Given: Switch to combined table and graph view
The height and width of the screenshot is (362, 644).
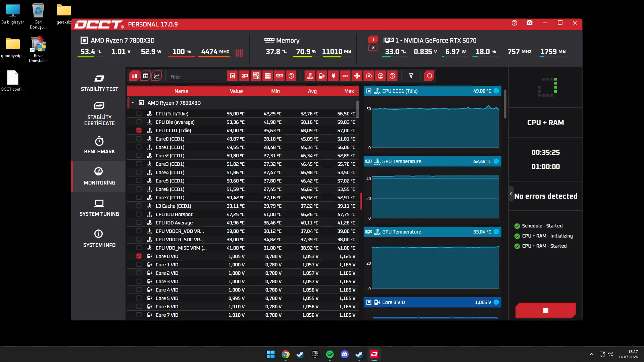Looking at the screenshot, I should pos(134,76).
